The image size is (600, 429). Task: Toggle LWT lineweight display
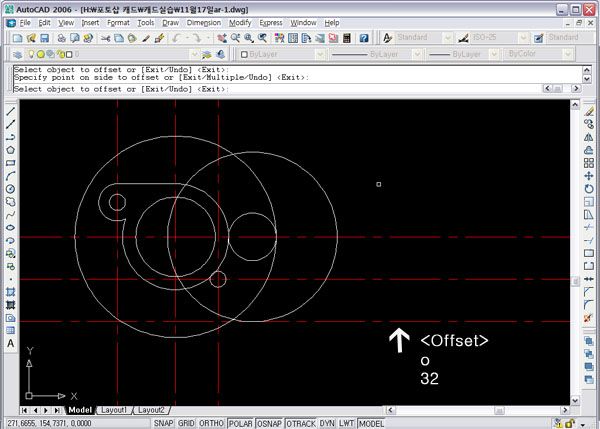pos(346,424)
